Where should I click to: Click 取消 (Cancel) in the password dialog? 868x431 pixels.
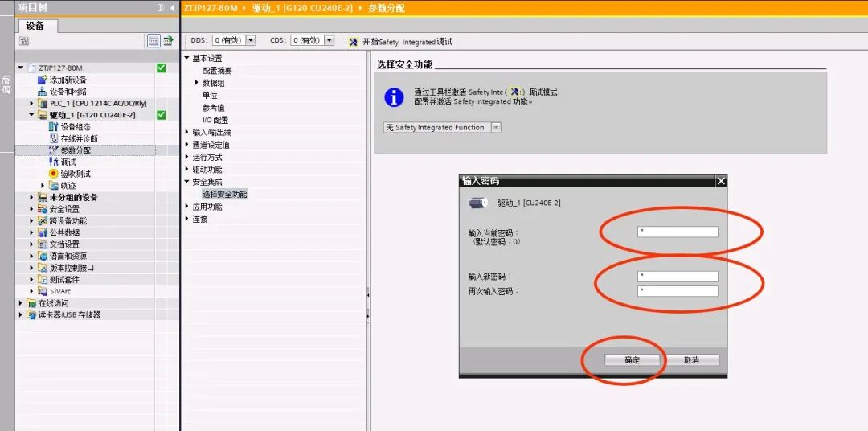pyautogui.click(x=691, y=360)
